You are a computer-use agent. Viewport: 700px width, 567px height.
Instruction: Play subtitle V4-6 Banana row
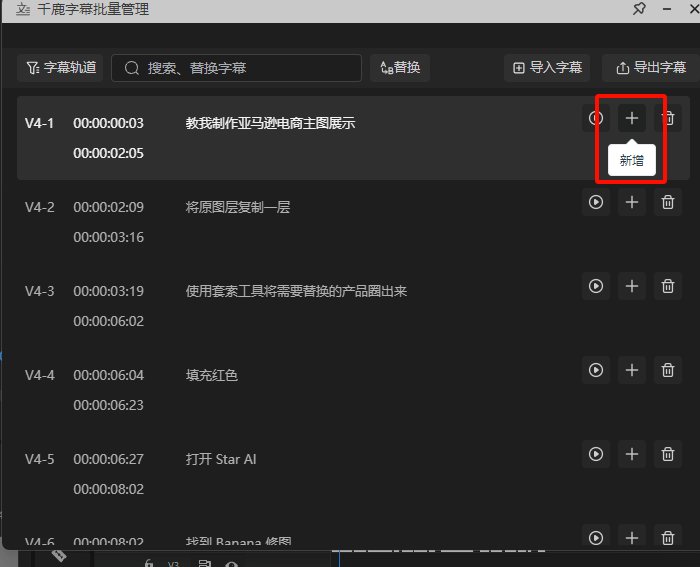click(596, 537)
